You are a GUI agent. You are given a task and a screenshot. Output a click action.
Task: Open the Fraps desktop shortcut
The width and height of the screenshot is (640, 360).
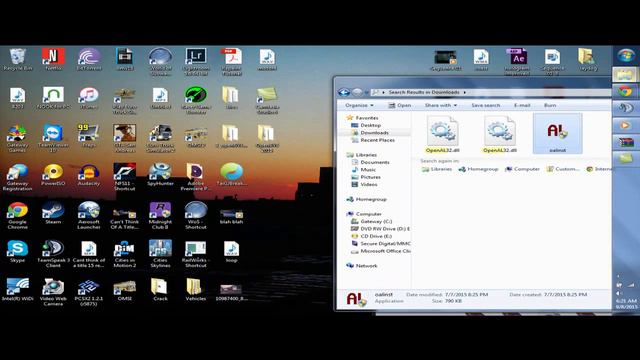[x=89, y=136]
